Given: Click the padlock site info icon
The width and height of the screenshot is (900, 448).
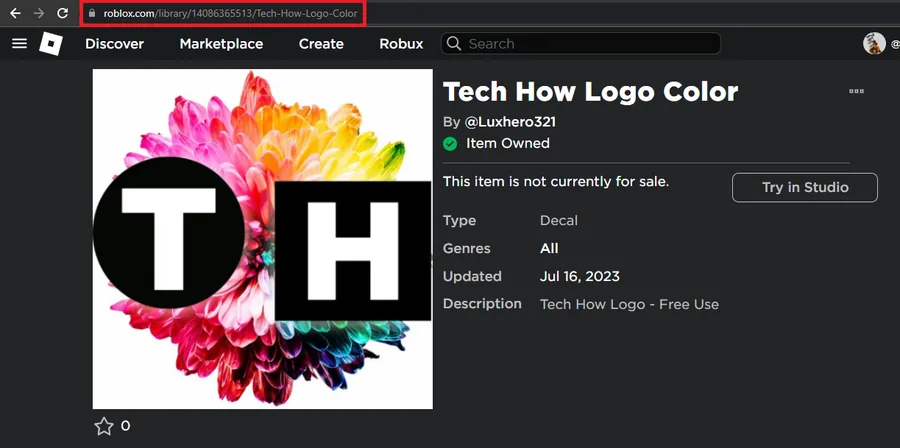Looking at the screenshot, I should pos(92,13).
